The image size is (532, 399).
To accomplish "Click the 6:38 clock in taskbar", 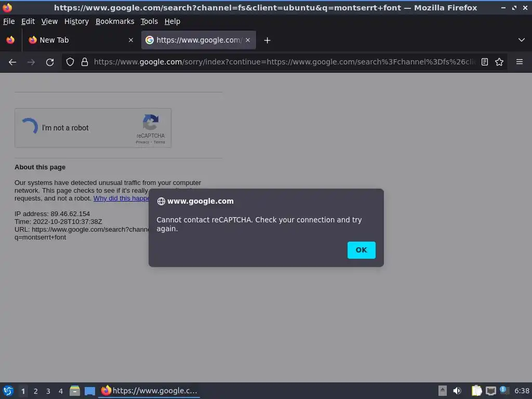I will (522, 391).
